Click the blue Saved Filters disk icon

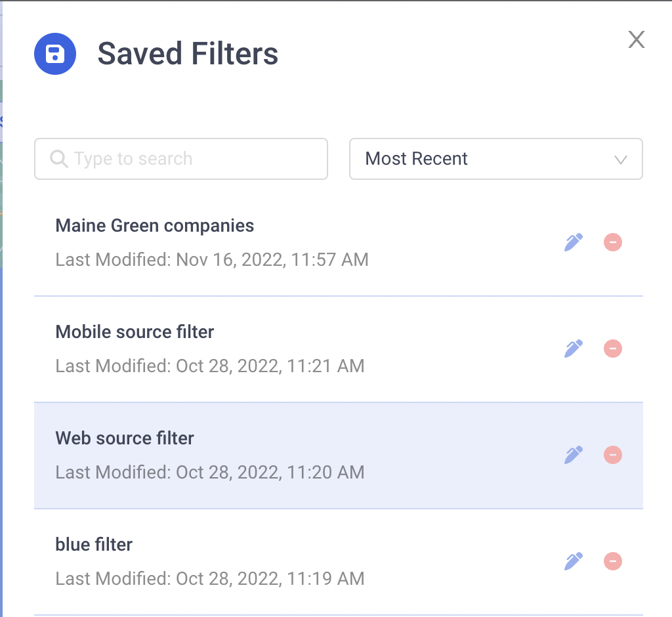pyautogui.click(x=55, y=54)
